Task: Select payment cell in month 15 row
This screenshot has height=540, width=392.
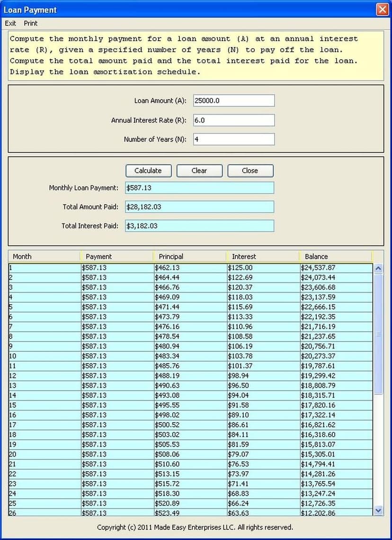Action: tap(117, 405)
